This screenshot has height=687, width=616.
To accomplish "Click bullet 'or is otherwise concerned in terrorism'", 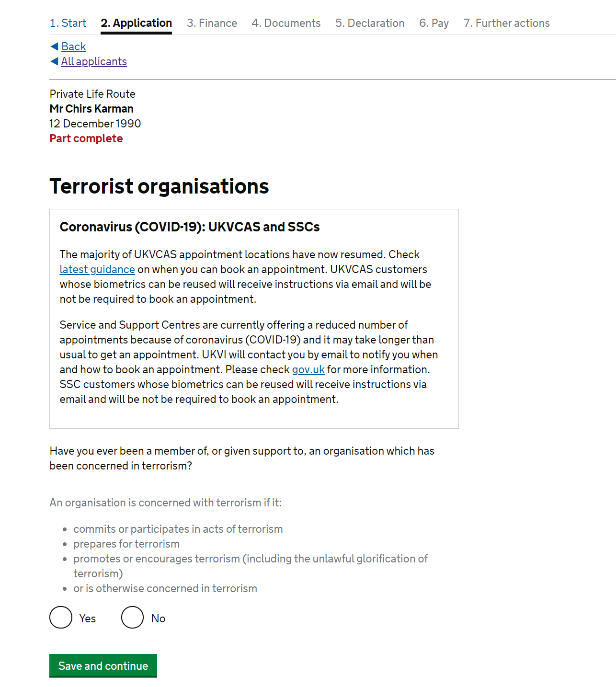I will [x=165, y=588].
